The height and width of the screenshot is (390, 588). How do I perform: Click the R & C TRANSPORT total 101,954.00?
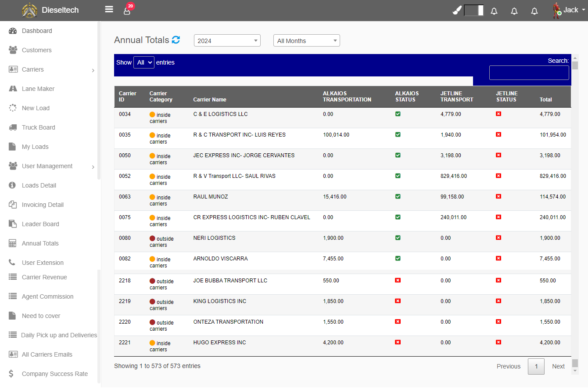click(553, 135)
